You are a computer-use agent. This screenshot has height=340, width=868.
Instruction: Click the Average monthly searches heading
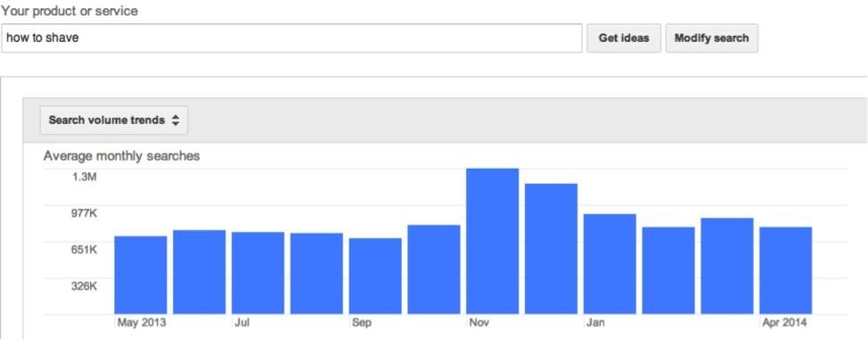(122, 156)
